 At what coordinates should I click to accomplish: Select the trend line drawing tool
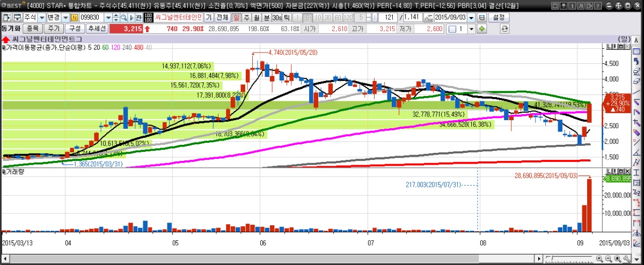[636, 92]
